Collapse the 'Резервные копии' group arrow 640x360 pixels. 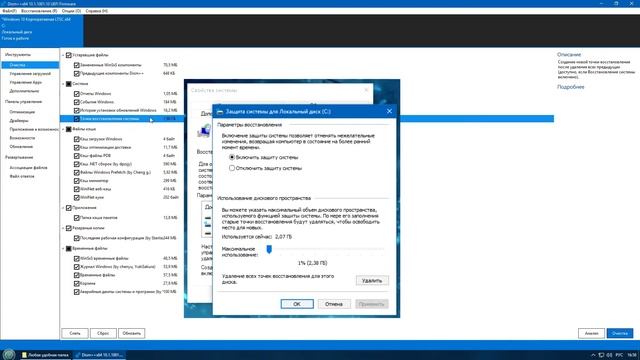[x=63, y=228]
